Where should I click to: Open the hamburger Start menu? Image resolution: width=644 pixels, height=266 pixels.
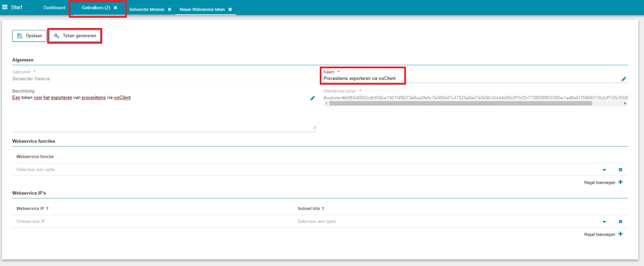5,7
